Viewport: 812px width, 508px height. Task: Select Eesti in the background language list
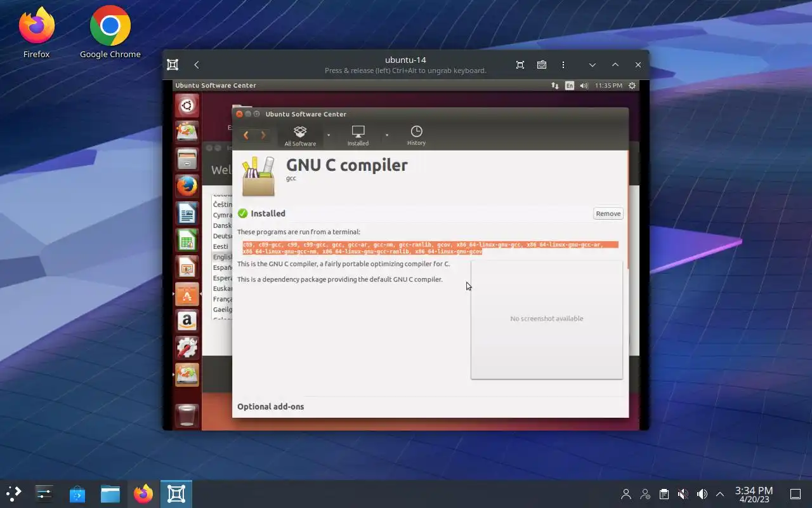(220, 246)
